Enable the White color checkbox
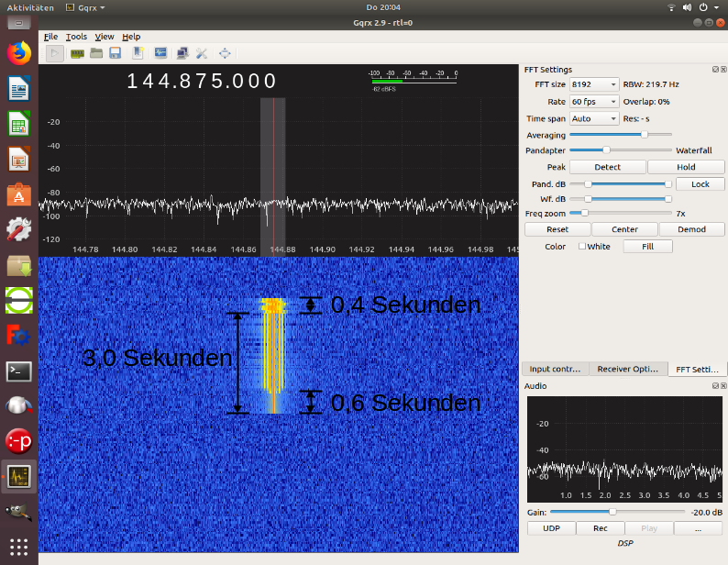This screenshot has height=565, width=728. coord(581,246)
